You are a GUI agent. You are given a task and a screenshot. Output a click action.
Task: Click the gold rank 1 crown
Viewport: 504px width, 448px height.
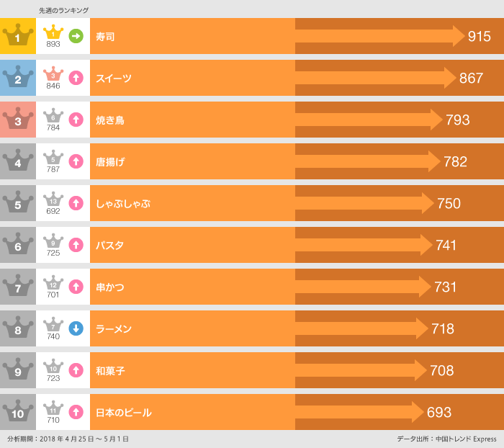click(x=18, y=36)
